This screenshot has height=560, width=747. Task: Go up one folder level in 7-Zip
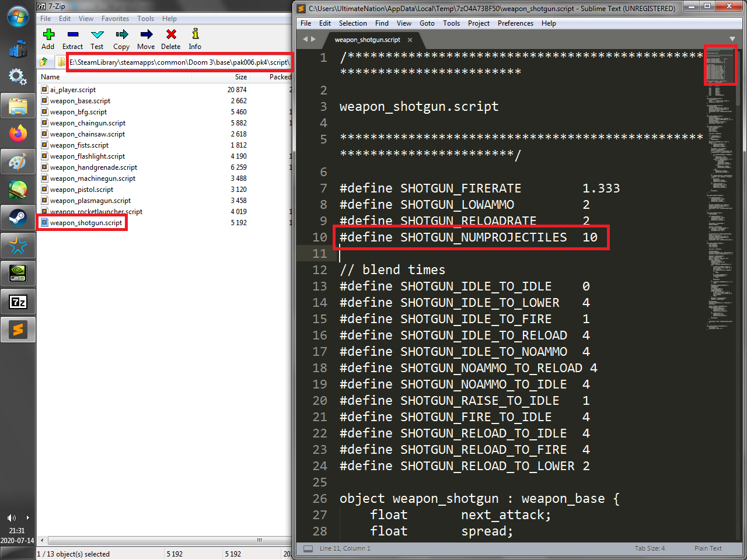(44, 62)
